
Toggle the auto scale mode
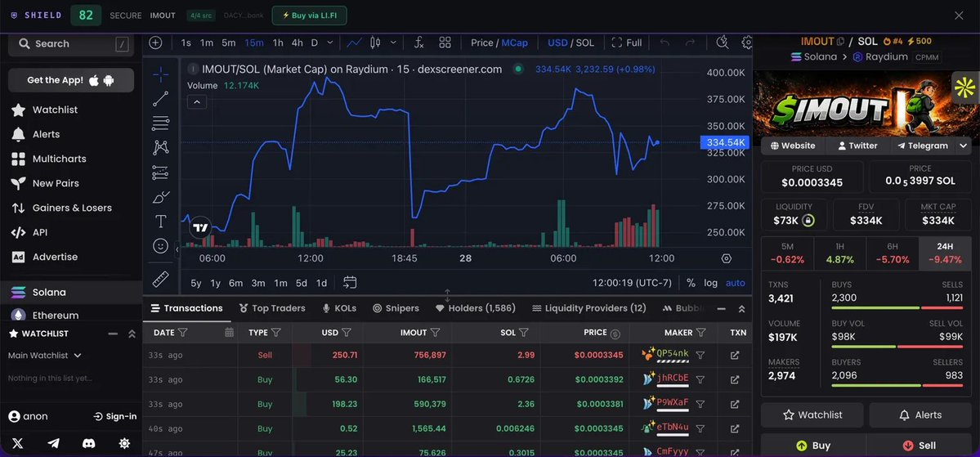735,283
